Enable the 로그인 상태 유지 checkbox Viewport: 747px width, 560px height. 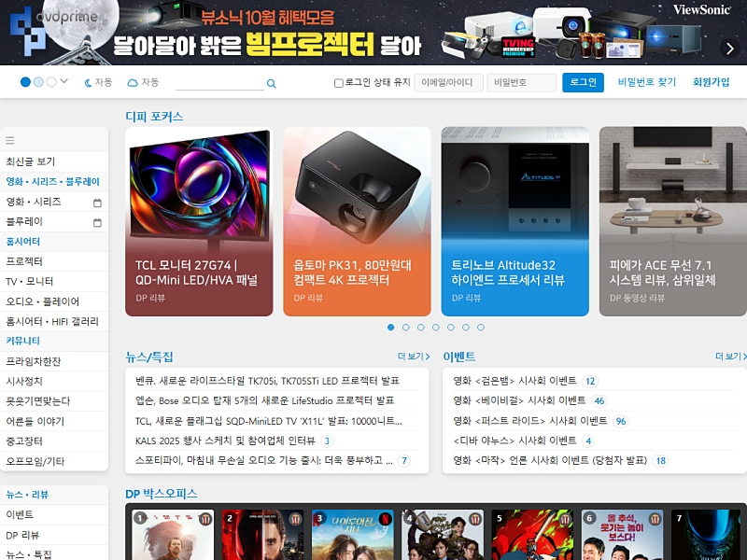pos(339,83)
